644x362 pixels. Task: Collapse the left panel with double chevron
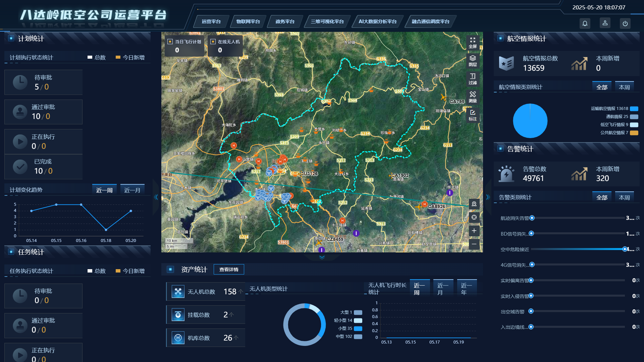coord(156,197)
